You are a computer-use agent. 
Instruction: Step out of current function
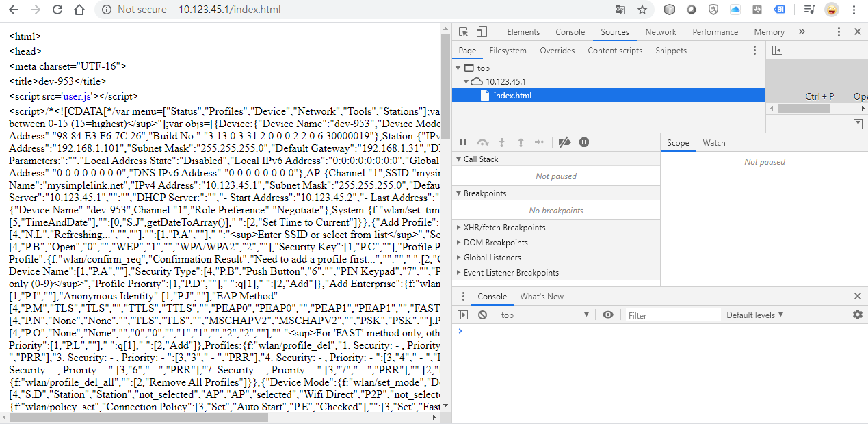point(521,142)
